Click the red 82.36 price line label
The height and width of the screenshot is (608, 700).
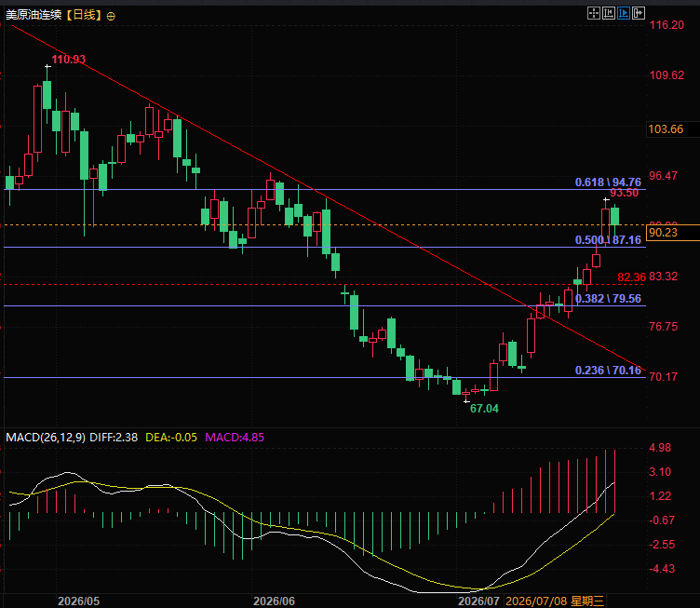(x=631, y=277)
